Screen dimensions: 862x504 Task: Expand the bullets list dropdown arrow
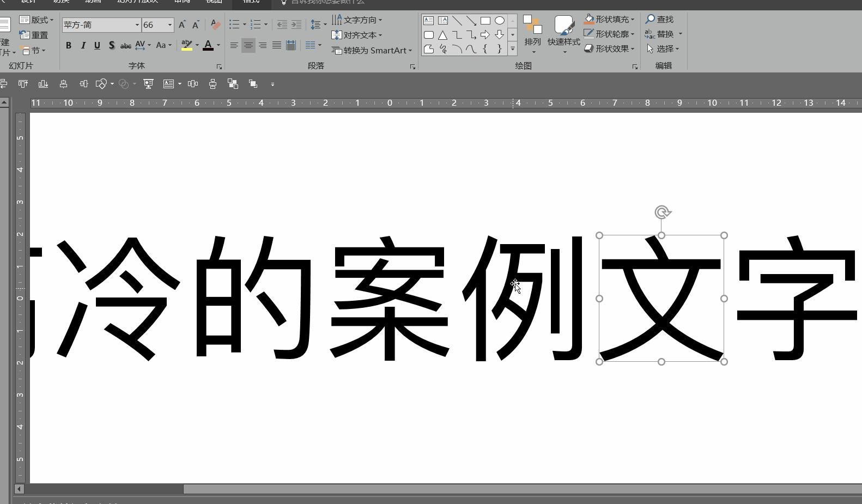tap(244, 25)
